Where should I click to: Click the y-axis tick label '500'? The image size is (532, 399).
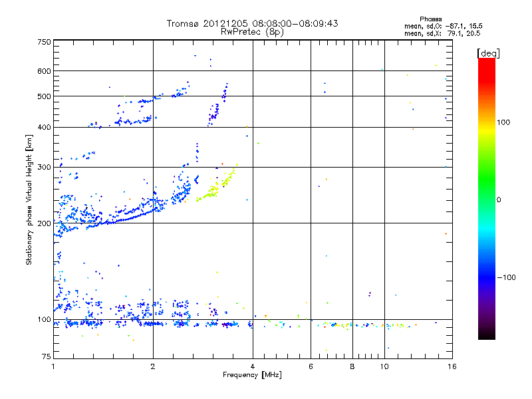pos(44,96)
